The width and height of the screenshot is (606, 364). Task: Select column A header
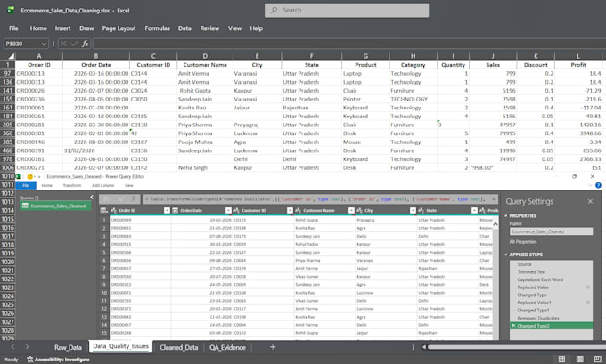(x=38, y=56)
